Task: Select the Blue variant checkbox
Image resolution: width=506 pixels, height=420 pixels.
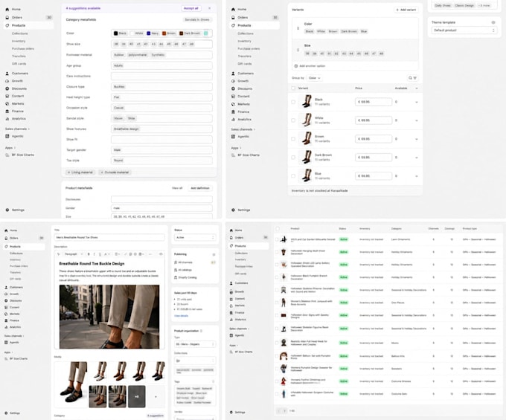Action: click(293, 176)
